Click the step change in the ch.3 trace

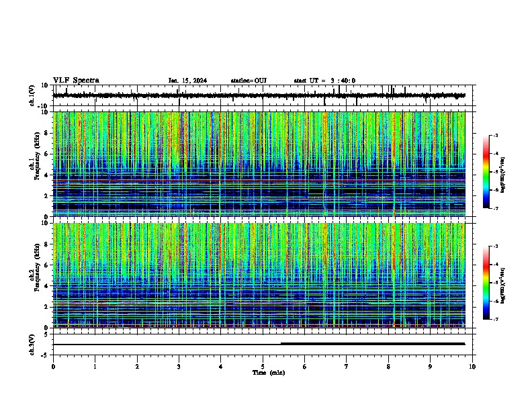[x=281, y=344]
